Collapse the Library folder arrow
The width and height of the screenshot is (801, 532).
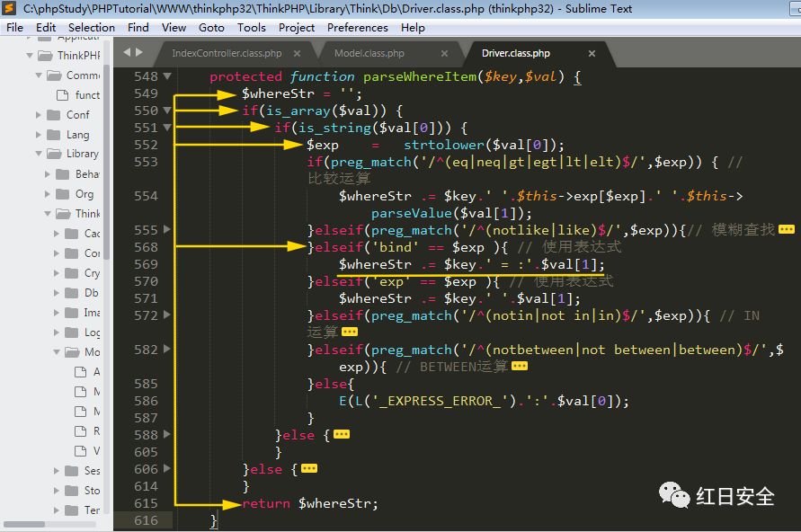(x=39, y=154)
